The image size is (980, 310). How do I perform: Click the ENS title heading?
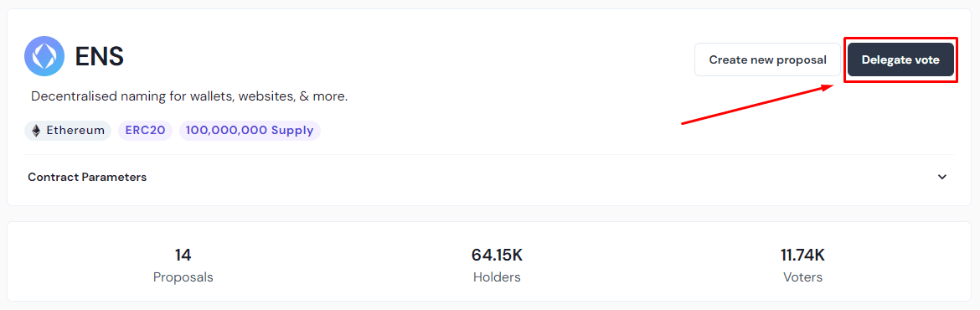tap(100, 57)
